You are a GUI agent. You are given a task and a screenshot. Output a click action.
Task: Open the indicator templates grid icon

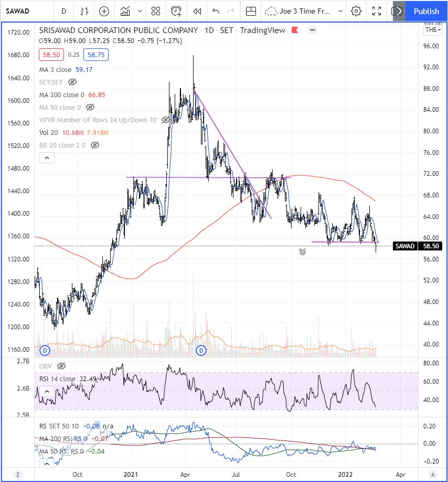pyautogui.click(x=156, y=12)
